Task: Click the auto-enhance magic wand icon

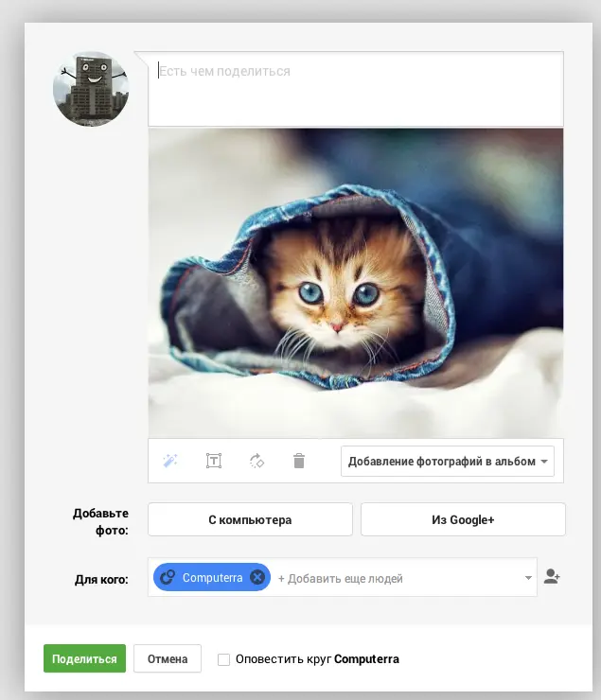Action: [170, 461]
